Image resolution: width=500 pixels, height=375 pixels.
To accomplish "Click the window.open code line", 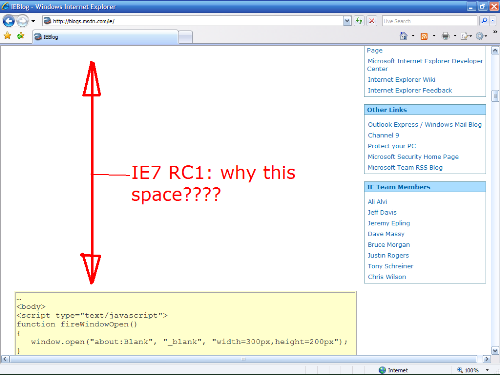I will coord(189,342).
